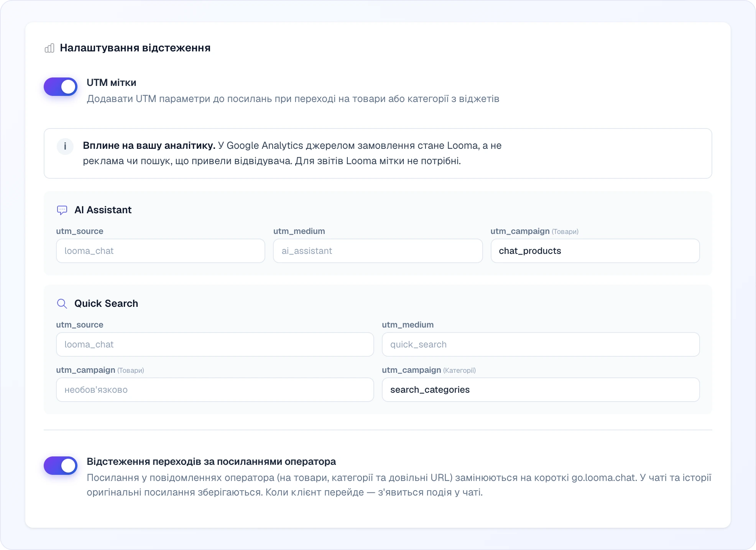Click the chat bubble icon next to AI Assistant
756x550 pixels.
tap(62, 210)
